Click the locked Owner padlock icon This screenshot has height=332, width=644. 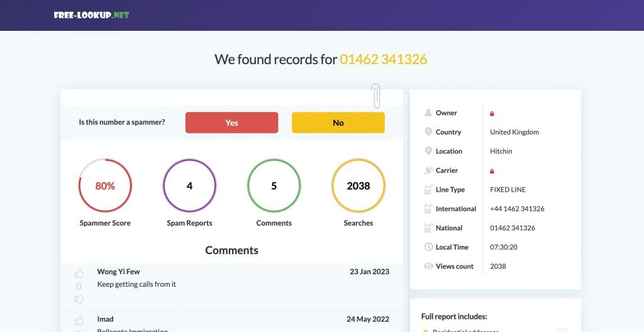(x=492, y=113)
